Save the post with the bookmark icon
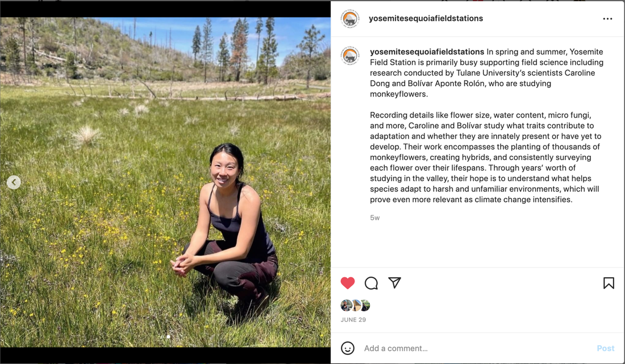 609,283
